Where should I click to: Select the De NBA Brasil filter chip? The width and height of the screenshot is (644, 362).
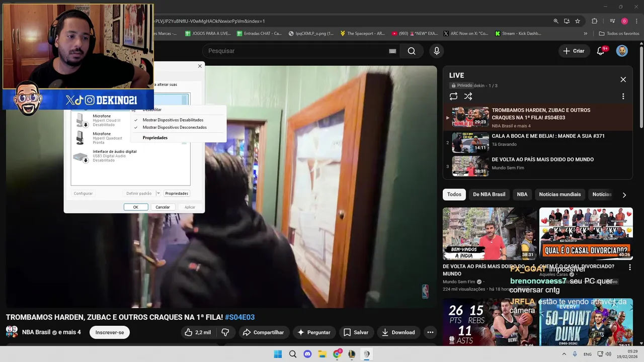(489, 195)
